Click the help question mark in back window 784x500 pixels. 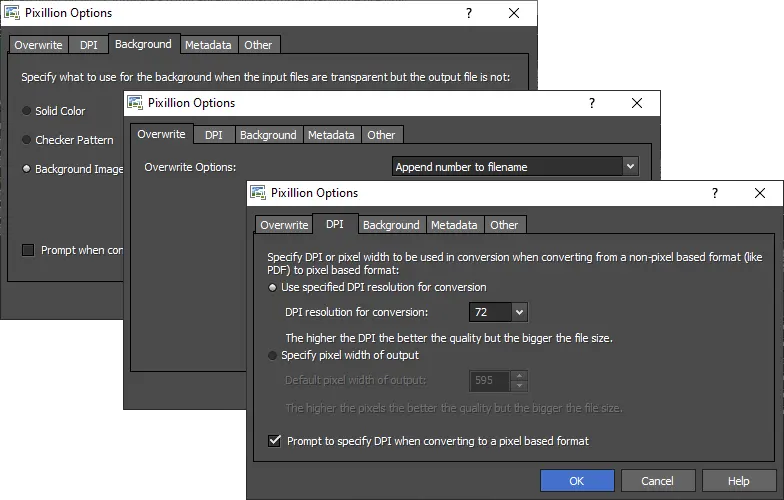469,13
